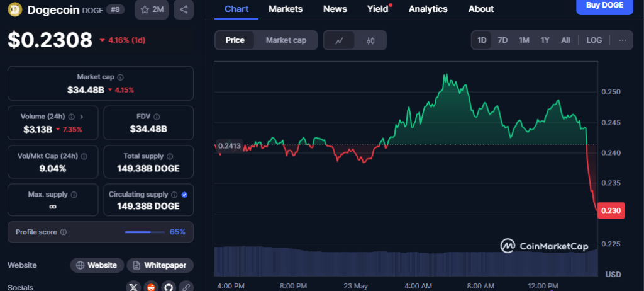Open the Whitepaper link button
Viewport: 644px width, 291px height.
click(160, 265)
